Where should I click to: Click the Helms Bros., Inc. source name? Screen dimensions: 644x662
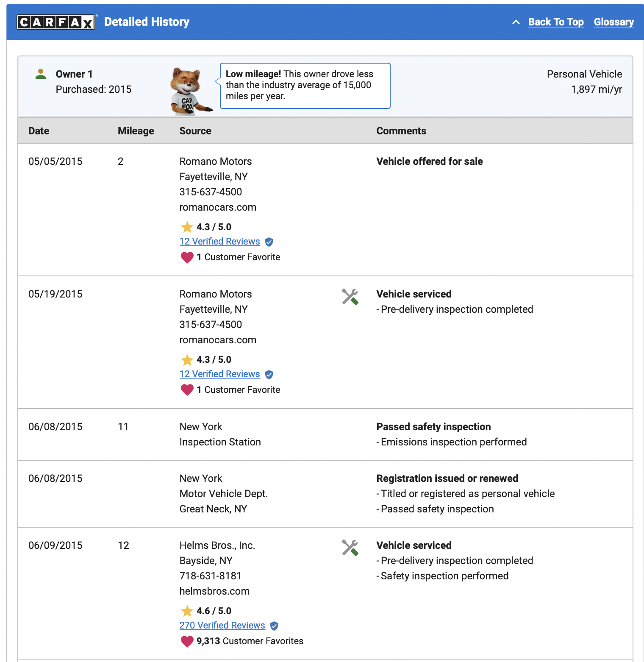[x=217, y=545]
